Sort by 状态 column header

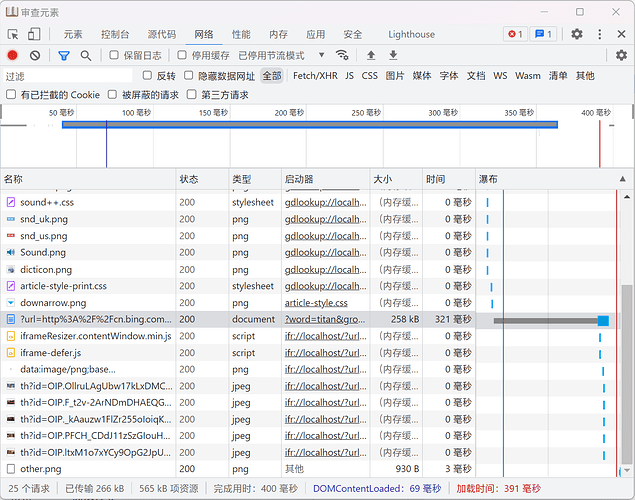click(202, 179)
